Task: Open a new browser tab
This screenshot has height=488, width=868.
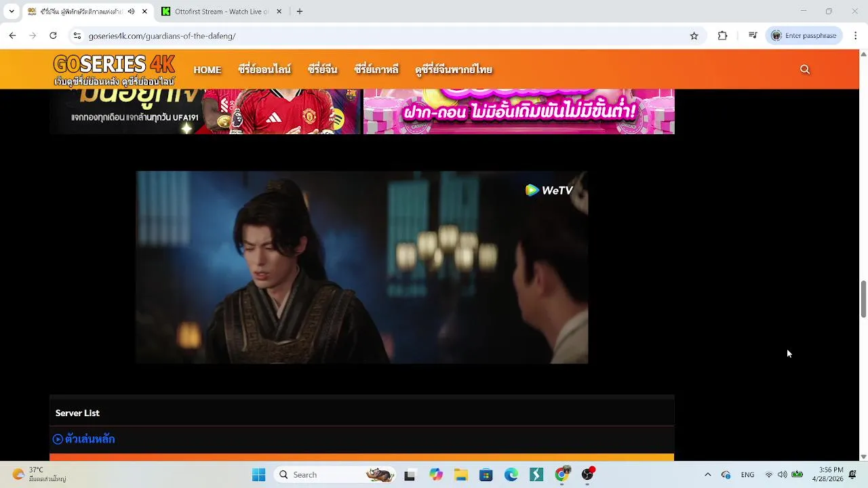Action: pos(300,12)
